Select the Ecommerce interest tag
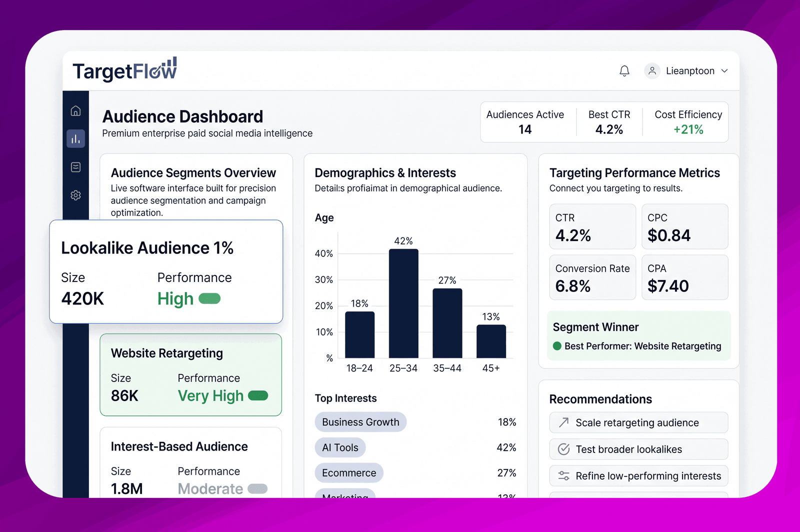The width and height of the screenshot is (800, 532). tap(349, 473)
